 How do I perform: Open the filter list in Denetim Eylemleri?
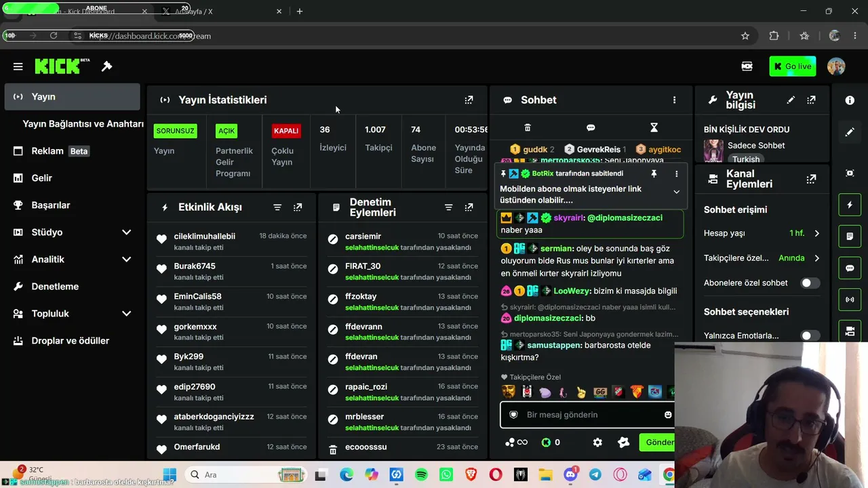pos(448,207)
